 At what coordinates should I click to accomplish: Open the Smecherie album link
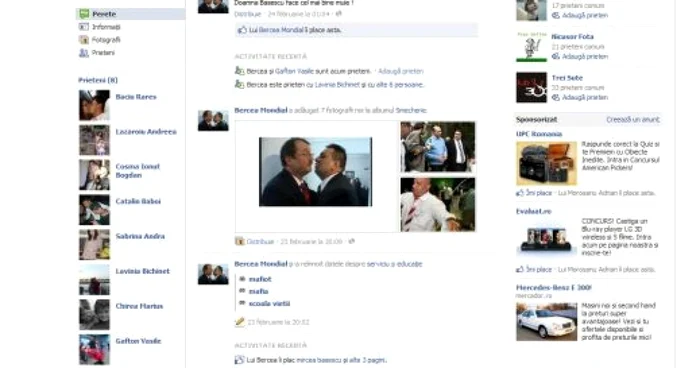(411, 110)
